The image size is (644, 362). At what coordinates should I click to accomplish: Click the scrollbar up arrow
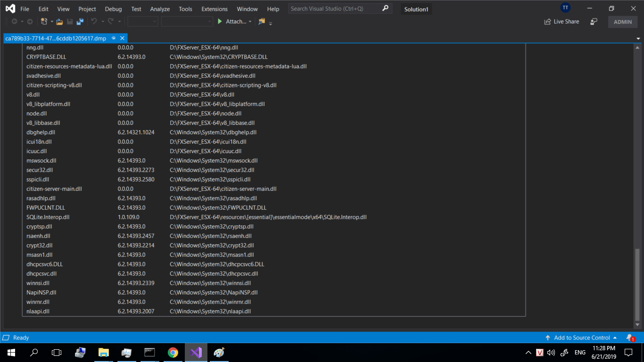pyautogui.click(x=638, y=47)
